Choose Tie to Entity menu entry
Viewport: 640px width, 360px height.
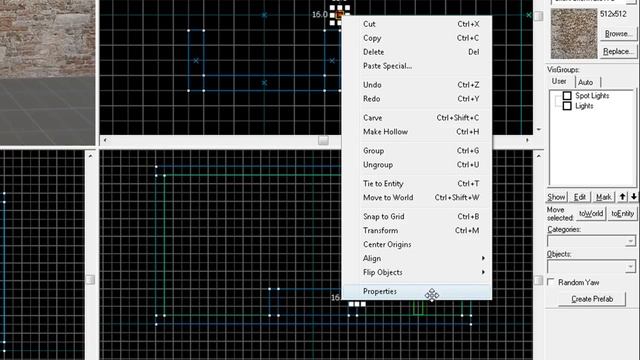(x=417, y=184)
